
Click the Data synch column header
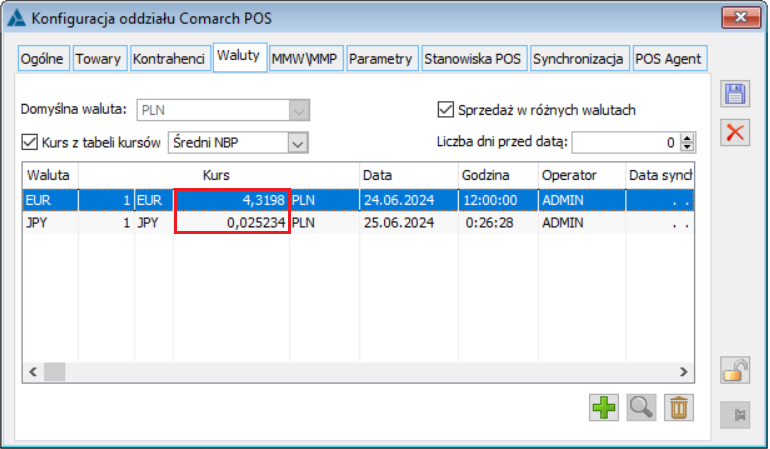click(660, 175)
